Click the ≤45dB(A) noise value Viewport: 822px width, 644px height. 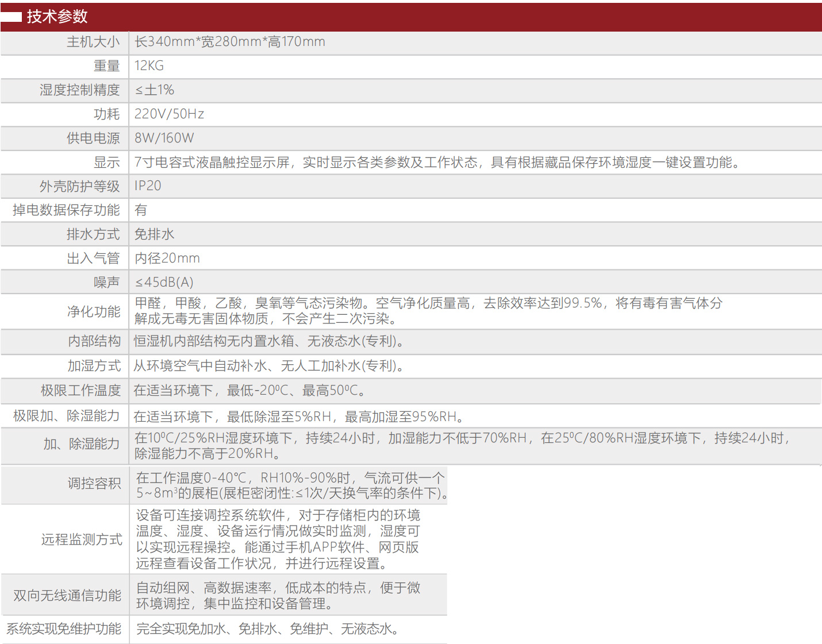click(x=164, y=283)
